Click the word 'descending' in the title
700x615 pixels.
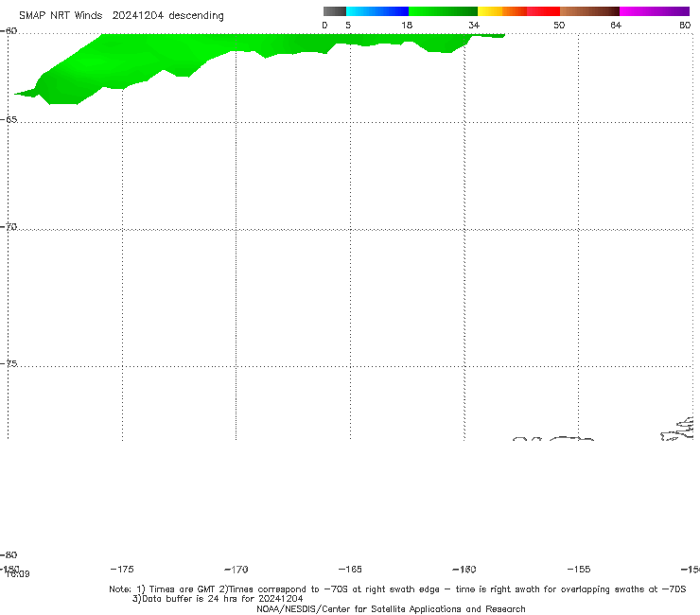pos(197,16)
